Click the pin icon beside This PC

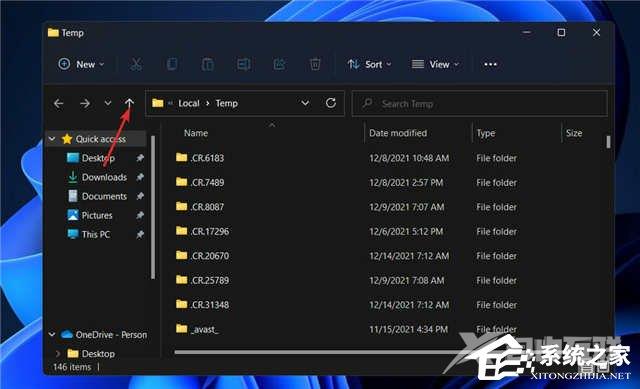click(140, 234)
